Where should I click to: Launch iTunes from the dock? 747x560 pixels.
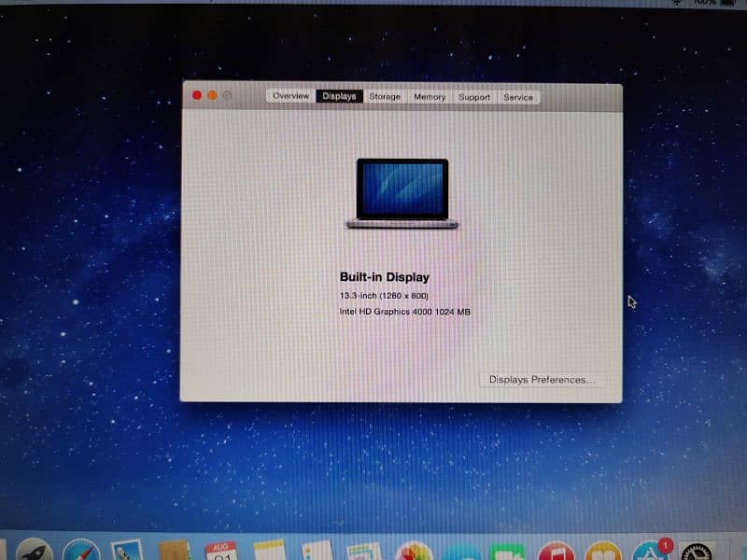[x=555, y=551]
